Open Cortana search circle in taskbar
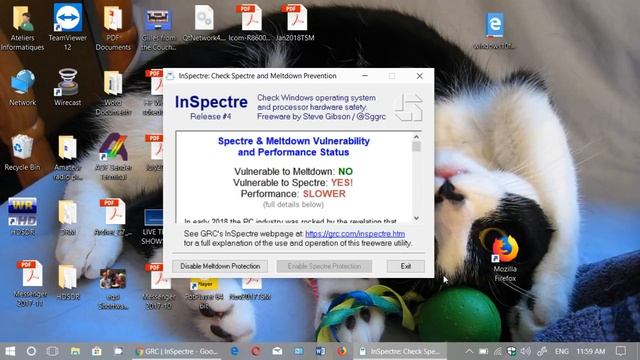 [31, 351]
